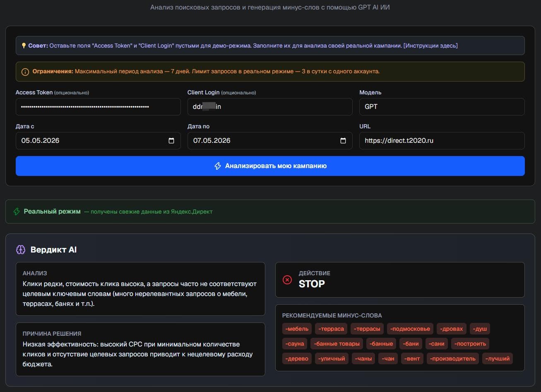Select the "-производитель" minus-word tag
The width and height of the screenshot is (541, 392).
pyautogui.click(x=453, y=358)
